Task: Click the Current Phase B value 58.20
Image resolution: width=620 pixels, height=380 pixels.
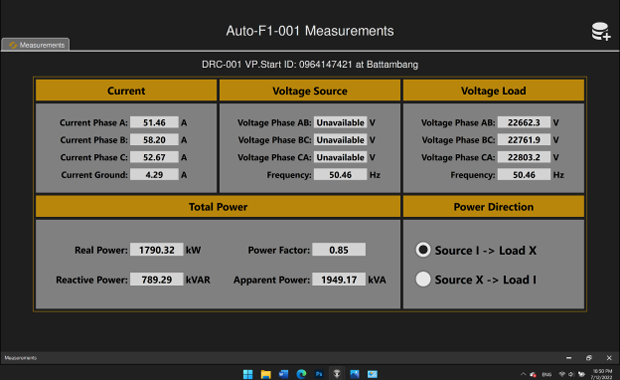Action: 154,140
